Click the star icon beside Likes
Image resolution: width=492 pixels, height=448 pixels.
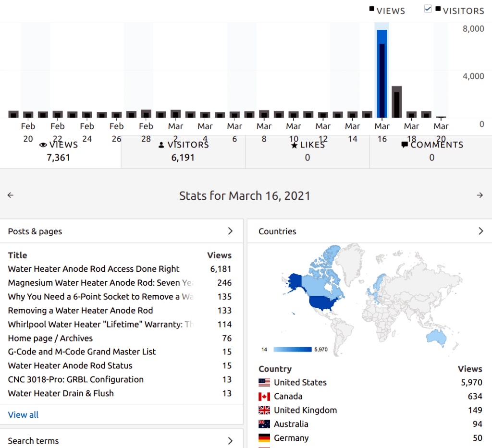295,145
